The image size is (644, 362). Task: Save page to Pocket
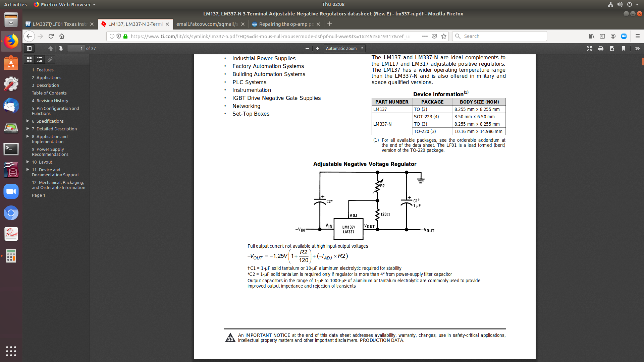click(434, 36)
